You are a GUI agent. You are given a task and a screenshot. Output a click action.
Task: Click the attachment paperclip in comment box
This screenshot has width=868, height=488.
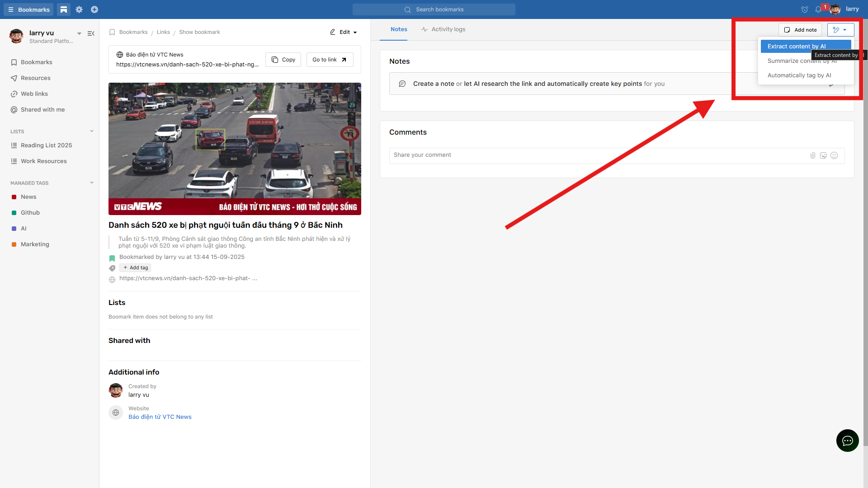point(813,155)
